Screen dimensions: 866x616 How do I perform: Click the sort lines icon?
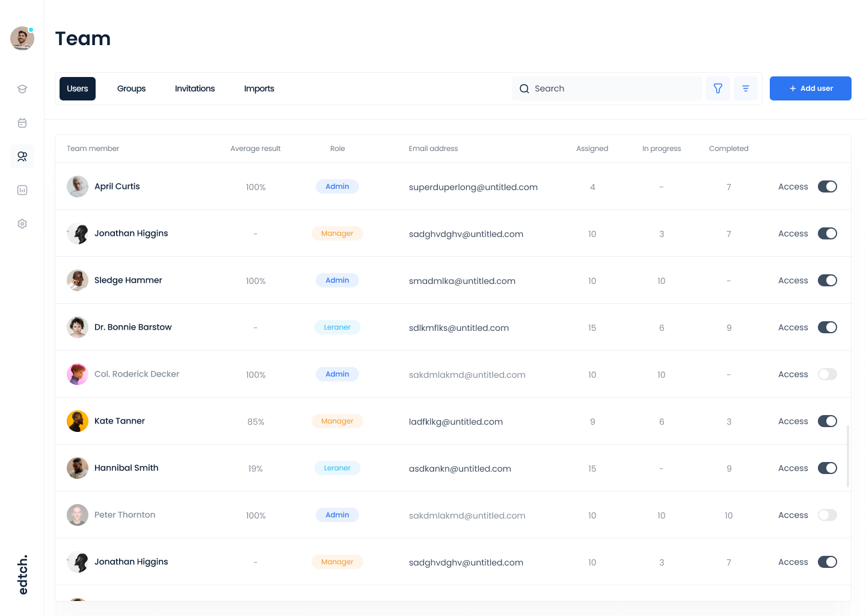coord(746,88)
